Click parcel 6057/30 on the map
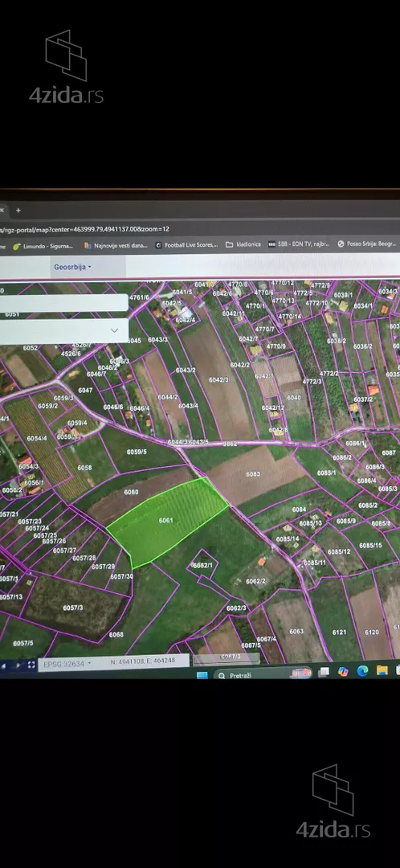Image resolution: width=400 pixels, height=868 pixels. pyautogui.click(x=122, y=577)
